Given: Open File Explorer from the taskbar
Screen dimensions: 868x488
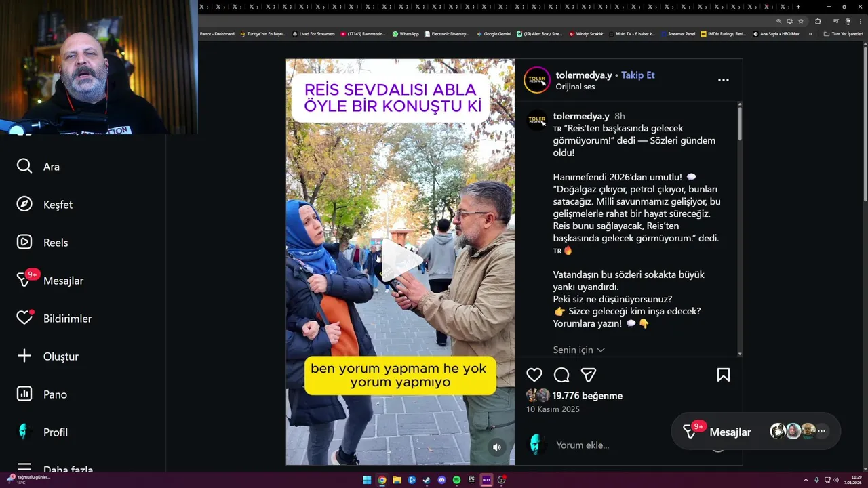Looking at the screenshot, I should coord(397,480).
